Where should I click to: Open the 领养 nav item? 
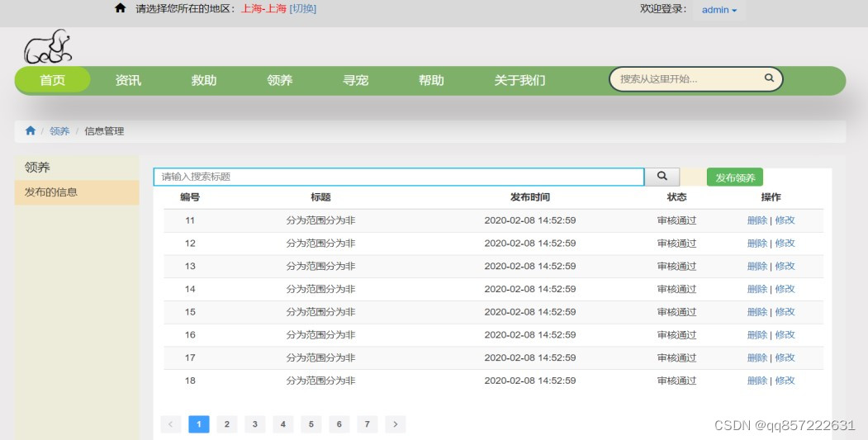coord(279,80)
